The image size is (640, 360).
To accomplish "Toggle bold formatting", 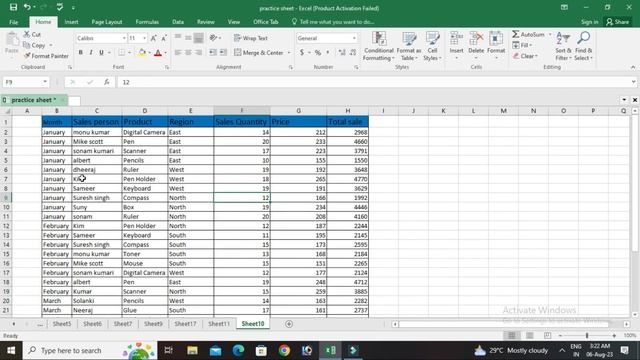I will click(80, 53).
